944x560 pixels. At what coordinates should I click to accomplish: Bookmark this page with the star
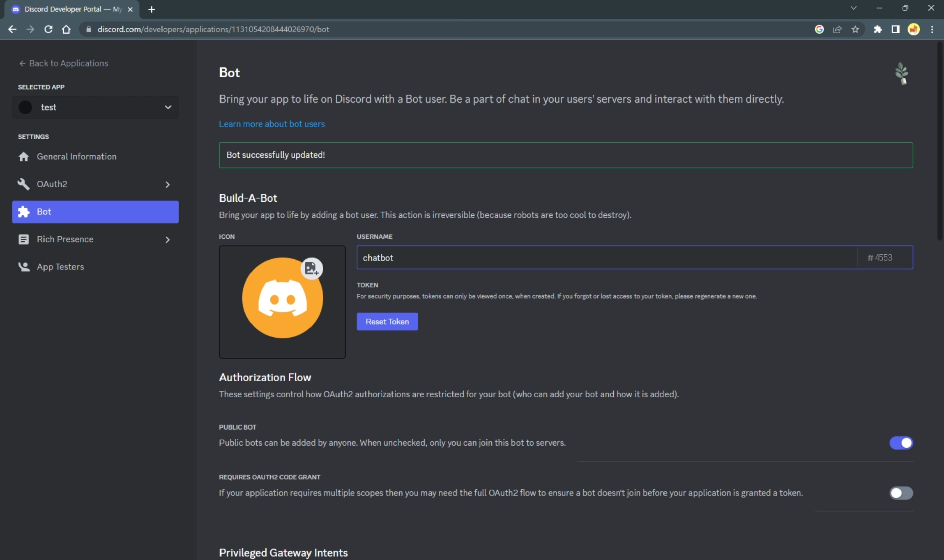pyautogui.click(x=855, y=29)
